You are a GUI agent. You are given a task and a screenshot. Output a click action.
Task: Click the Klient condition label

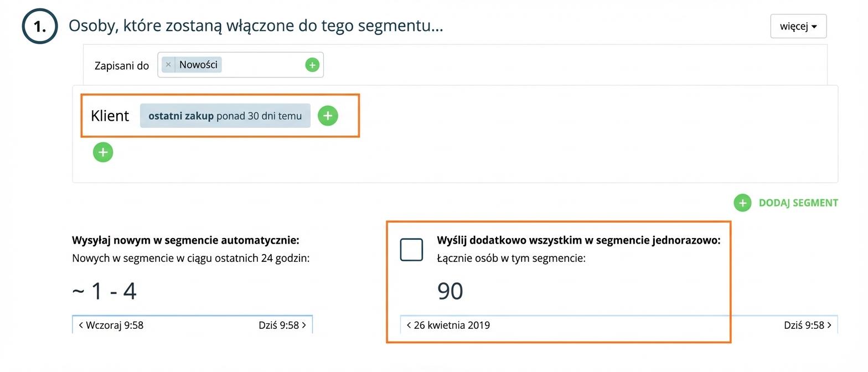[x=110, y=116]
